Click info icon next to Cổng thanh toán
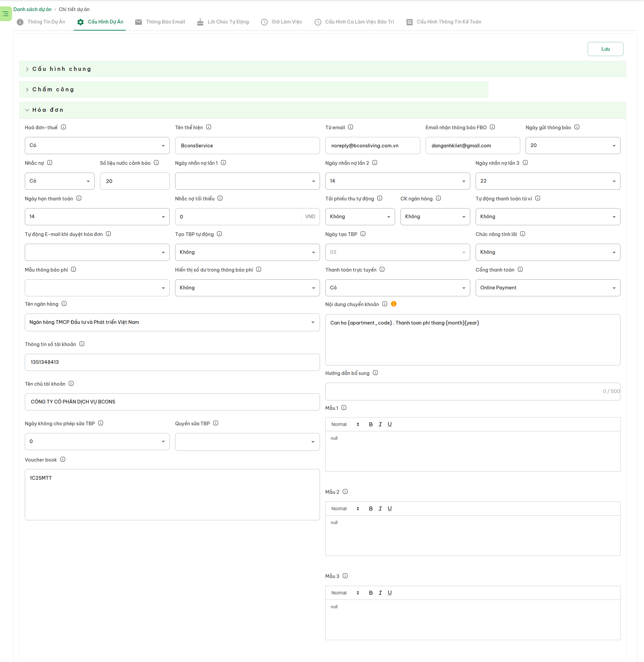644x662 pixels. coord(520,270)
